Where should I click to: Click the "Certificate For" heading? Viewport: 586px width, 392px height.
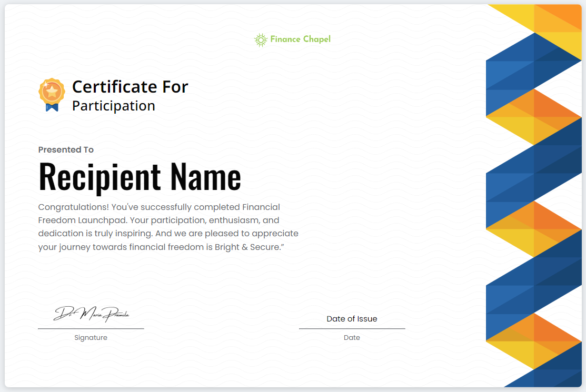tap(130, 86)
